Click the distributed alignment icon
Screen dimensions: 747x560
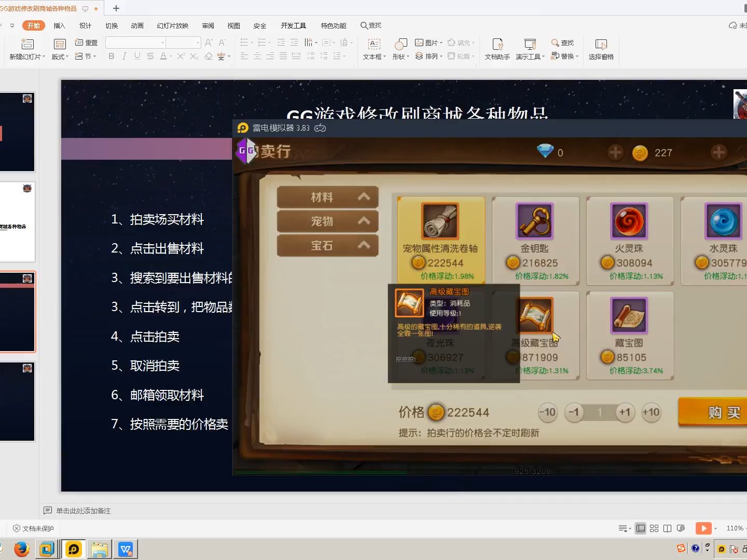pos(296,56)
